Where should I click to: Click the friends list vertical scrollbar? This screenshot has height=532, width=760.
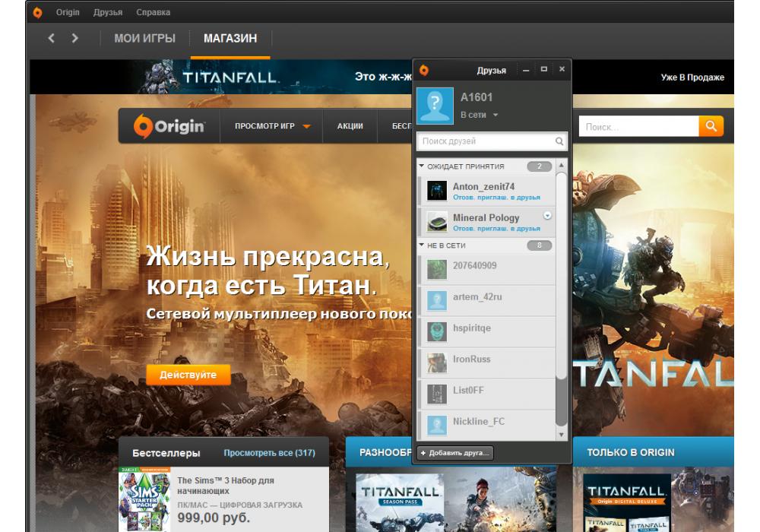[x=562, y=304]
